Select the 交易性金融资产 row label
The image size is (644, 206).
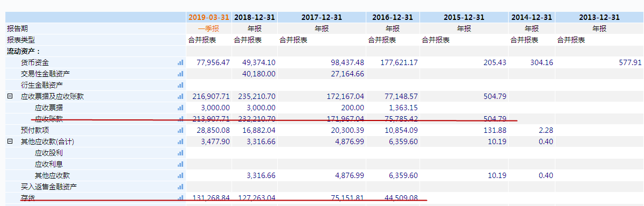tap(45, 74)
